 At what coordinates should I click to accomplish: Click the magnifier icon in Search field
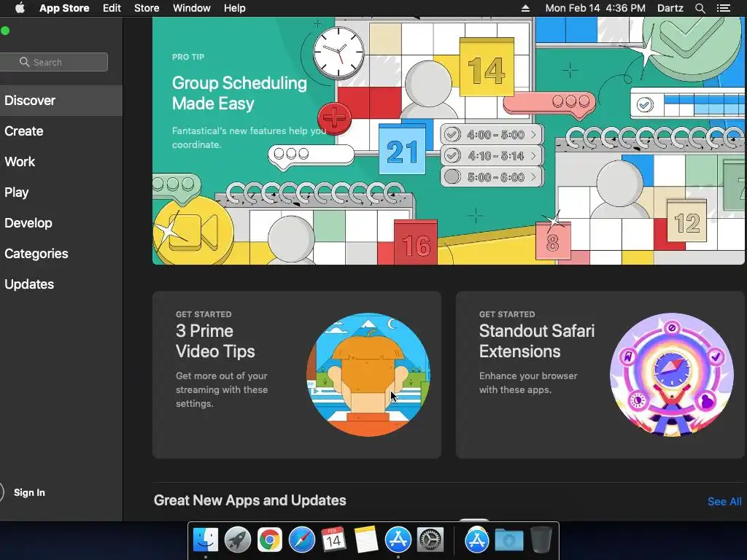24,62
